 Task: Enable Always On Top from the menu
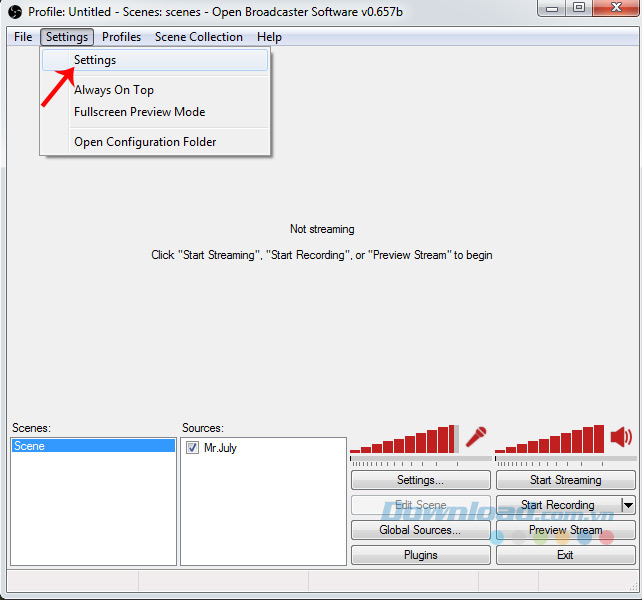pyautogui.click(x=114, y=90)
